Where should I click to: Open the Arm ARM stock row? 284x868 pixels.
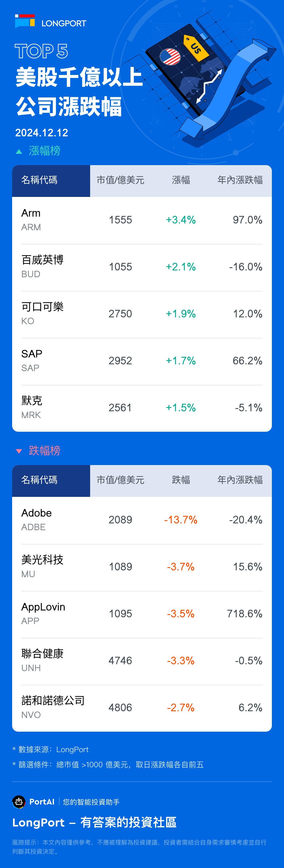pos(142,220)
